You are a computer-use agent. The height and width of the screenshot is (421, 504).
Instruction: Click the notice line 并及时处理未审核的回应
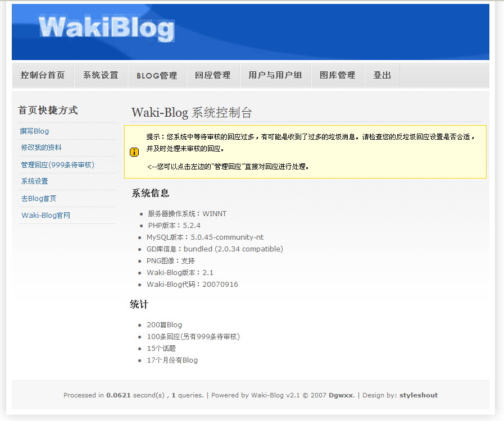point(185,149)
